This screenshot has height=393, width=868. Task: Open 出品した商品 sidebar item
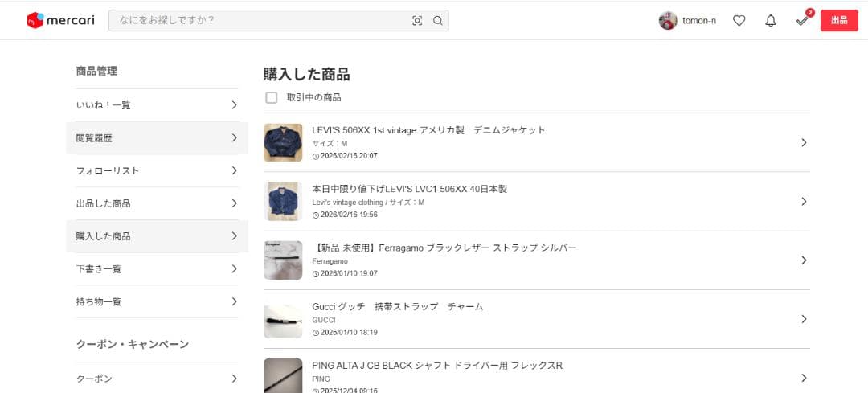157,203
